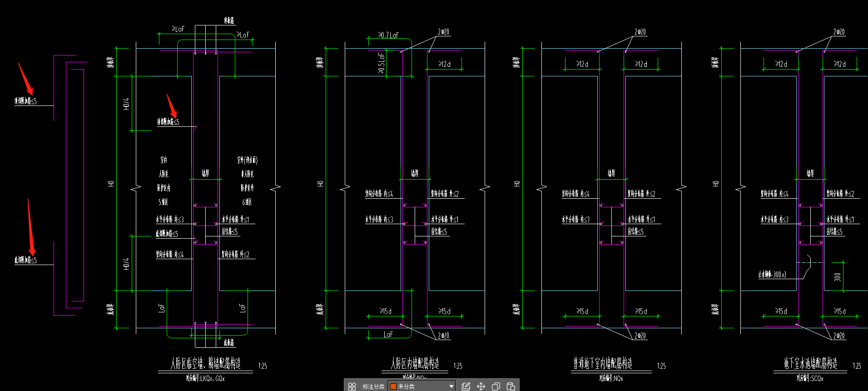Select title 人防区内墙配筋构造
The image size is (868, 391).
coord(415,363)
